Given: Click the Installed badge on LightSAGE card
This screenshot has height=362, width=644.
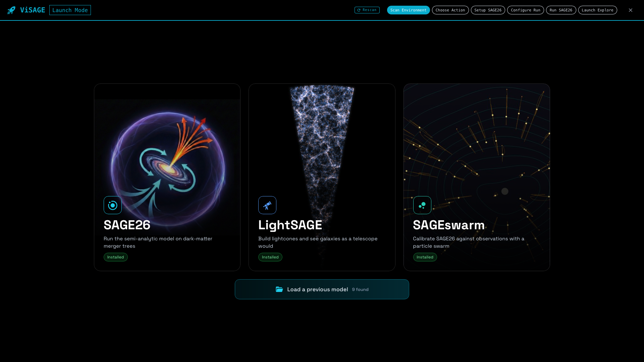Looking at the screenshot, I should (270, 257).
